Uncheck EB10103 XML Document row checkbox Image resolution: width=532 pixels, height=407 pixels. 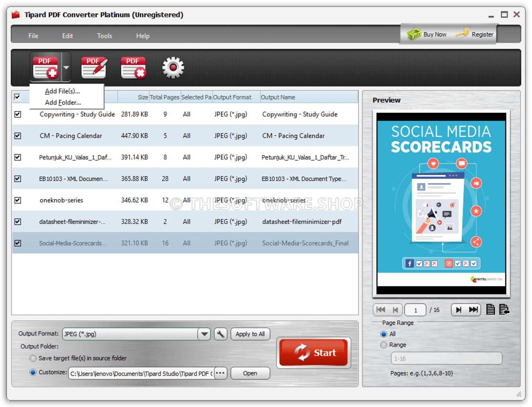18,179
